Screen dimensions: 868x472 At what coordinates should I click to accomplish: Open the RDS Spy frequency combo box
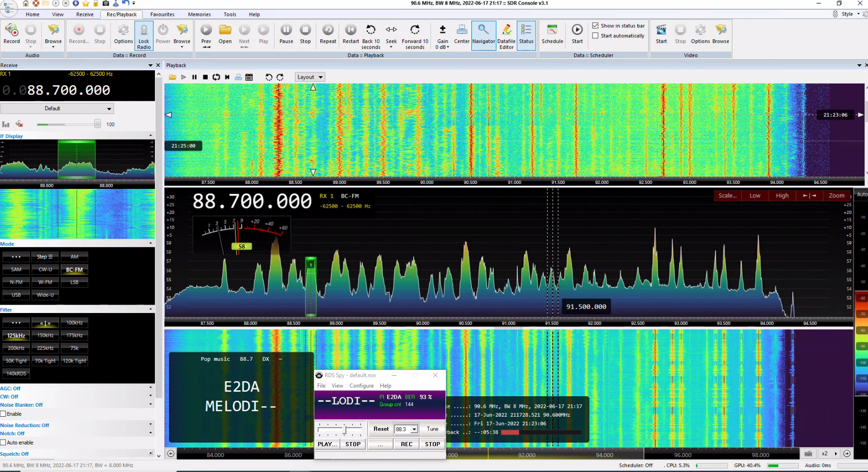coord(414,429)
